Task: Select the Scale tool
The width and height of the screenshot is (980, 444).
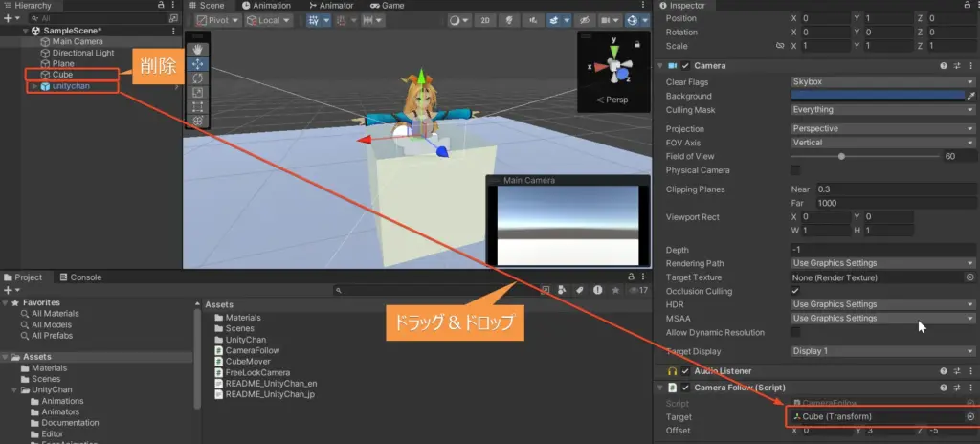Action: pos(198,93)
